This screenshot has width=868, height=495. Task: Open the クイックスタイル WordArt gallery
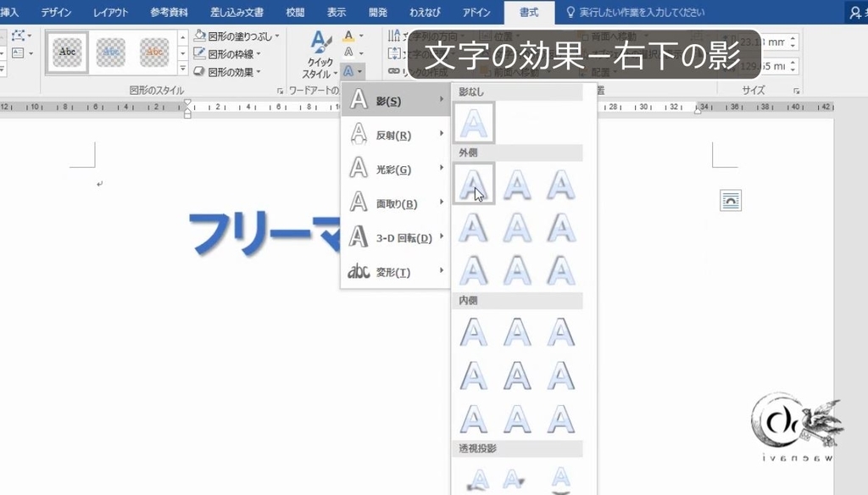320,54
